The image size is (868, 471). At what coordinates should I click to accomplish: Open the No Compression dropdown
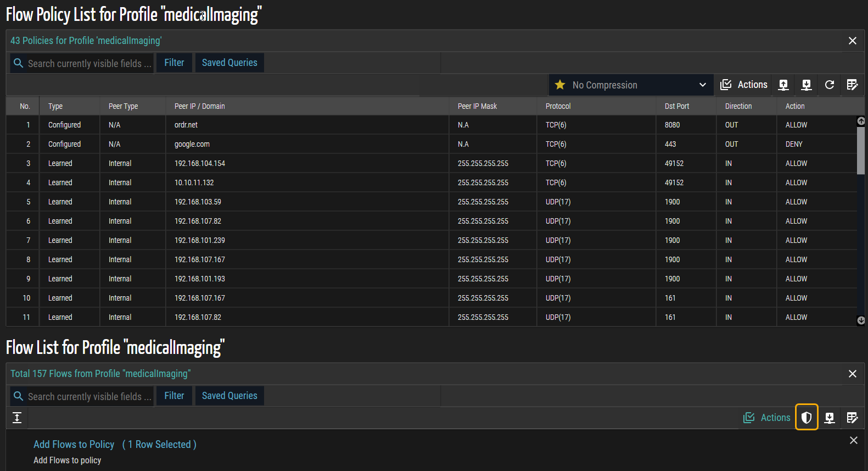point(631,85)
